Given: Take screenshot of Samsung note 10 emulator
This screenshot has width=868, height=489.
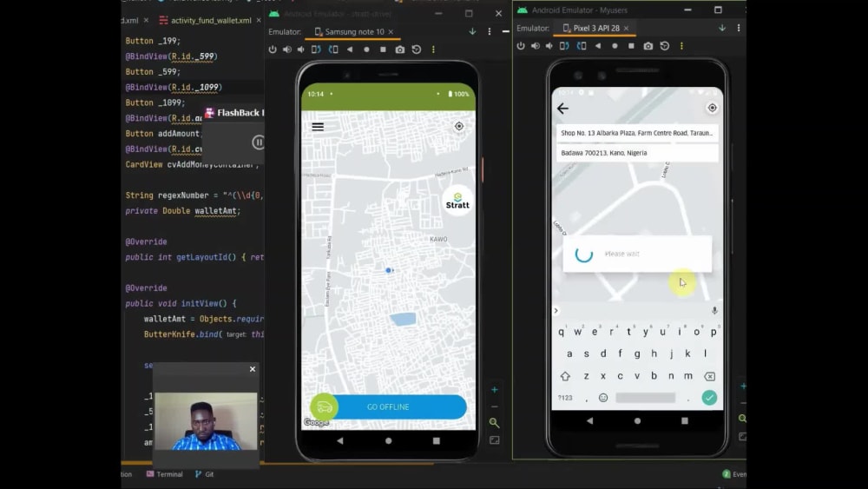Looking at the screenshot, I should [x=399, y=50].
